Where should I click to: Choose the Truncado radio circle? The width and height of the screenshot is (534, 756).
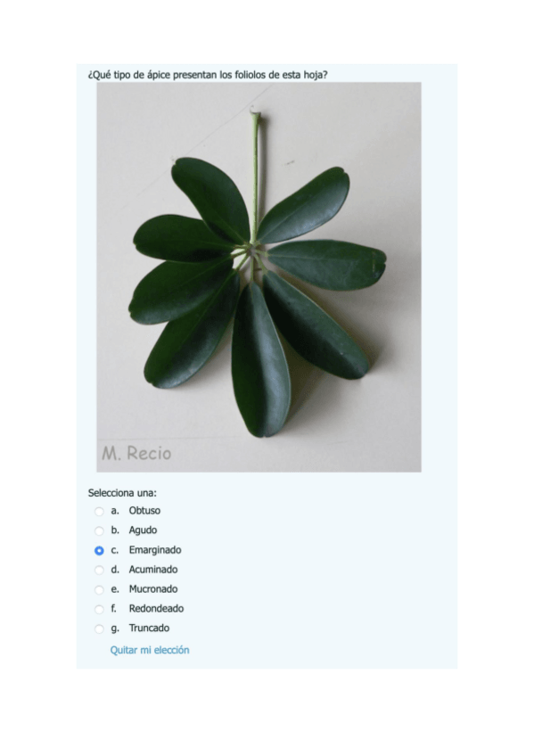[99, 629]
